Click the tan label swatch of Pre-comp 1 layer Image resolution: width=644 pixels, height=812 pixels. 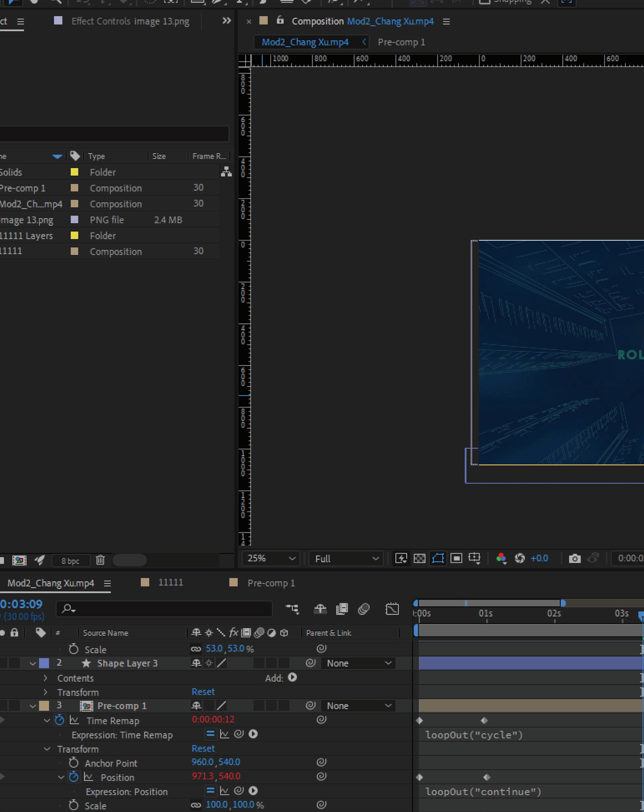[x=44, y=705]
